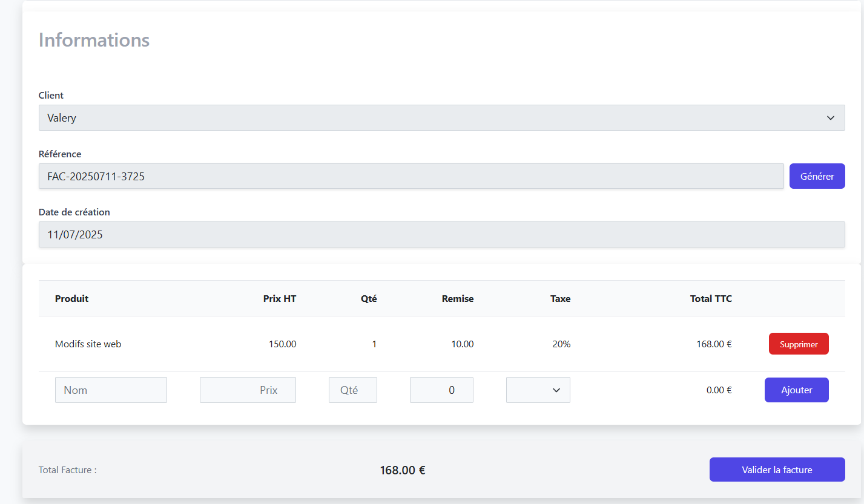The width and height of the screenshot is (864, 504).
Task: Expand the Taxe rate dropdown in new row
Action: point(538,390)
